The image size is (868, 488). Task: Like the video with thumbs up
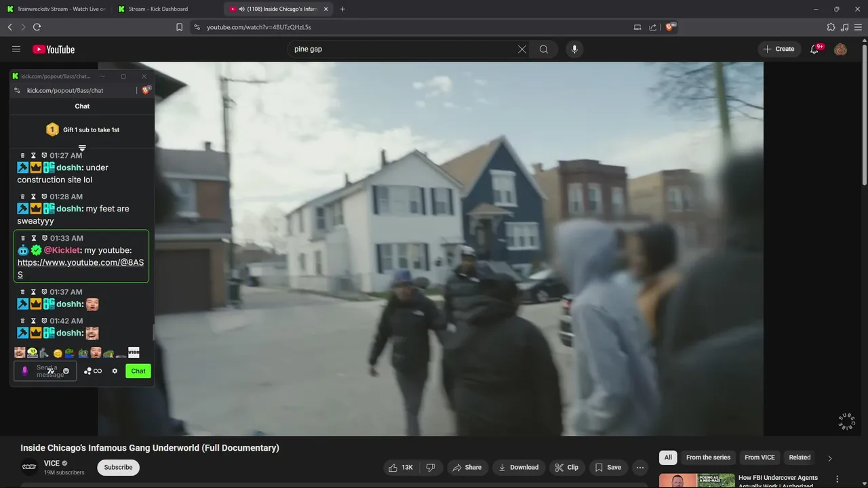[x=400, y=467]
